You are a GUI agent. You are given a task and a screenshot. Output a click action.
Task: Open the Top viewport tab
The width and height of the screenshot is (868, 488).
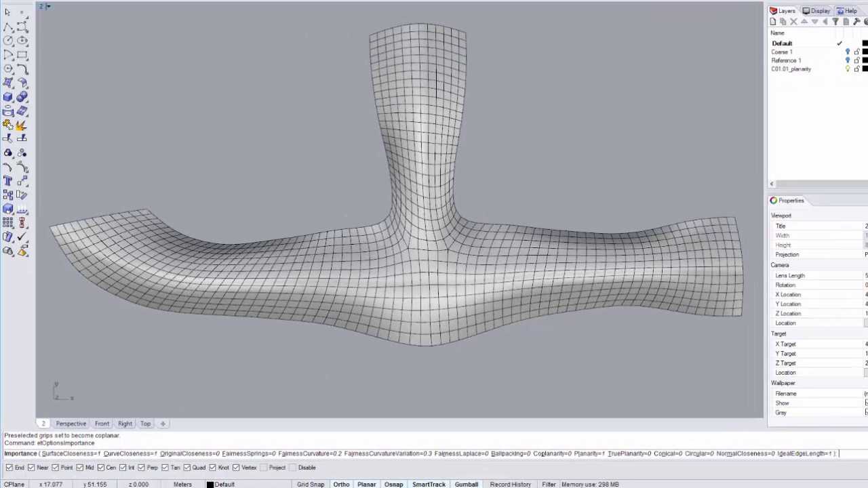[145, 424]
